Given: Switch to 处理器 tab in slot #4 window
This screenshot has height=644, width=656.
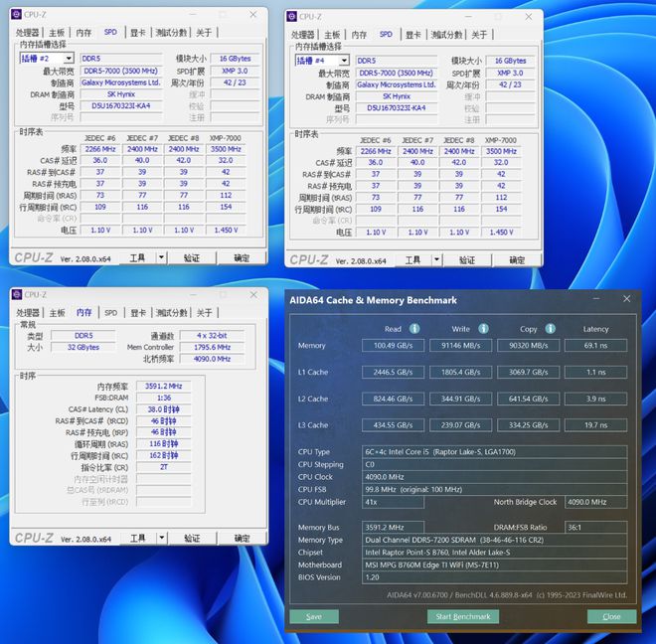Looking at the screenshot, I should 302,35.
